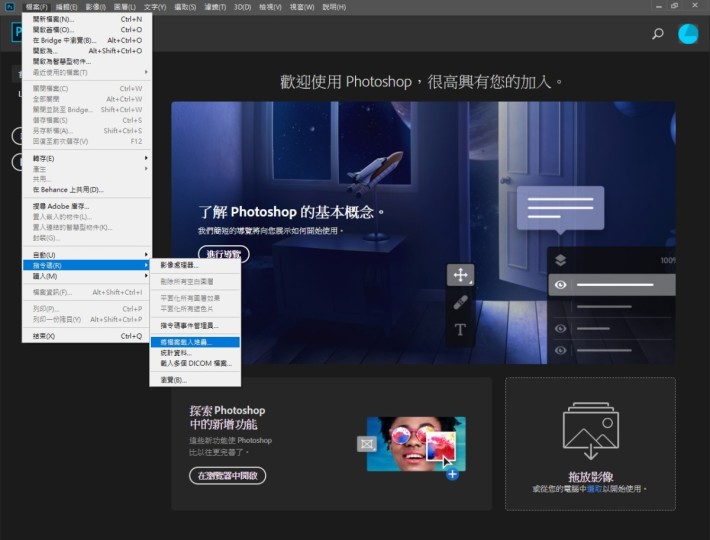The image size is (710, 540).
Task: Click the layers stack icon in illustration
Action: (560, 260)
